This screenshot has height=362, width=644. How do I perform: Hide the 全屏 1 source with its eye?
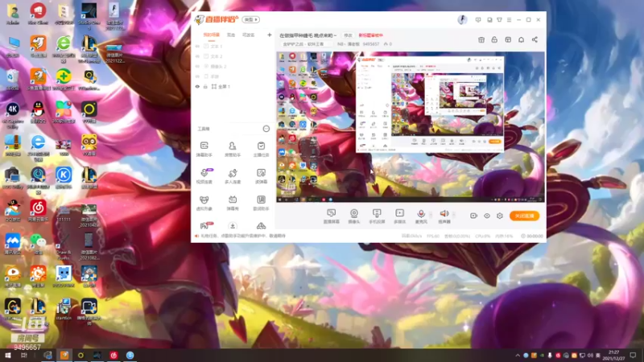pyautogui.click(x=197, y=87)
